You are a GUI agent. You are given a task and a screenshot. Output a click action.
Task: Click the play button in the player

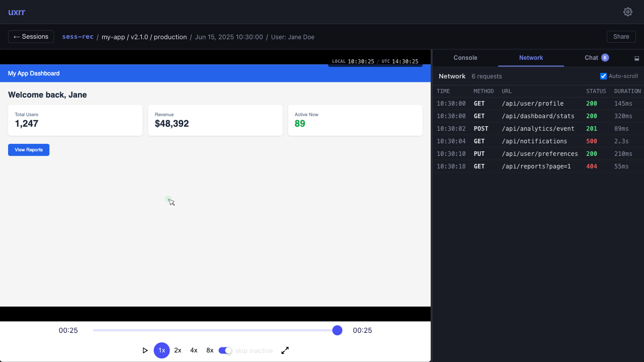tap(145, 350)
